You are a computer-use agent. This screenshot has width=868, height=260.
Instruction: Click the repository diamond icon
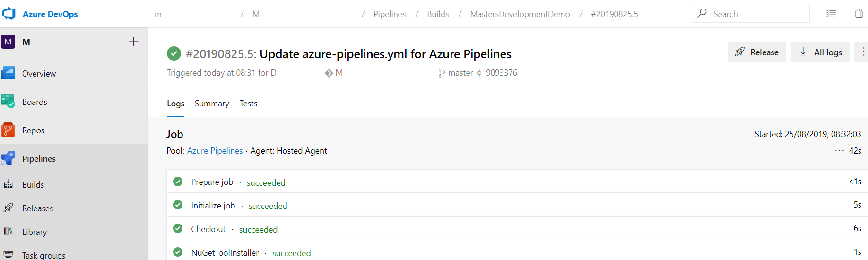click(329, 73)
